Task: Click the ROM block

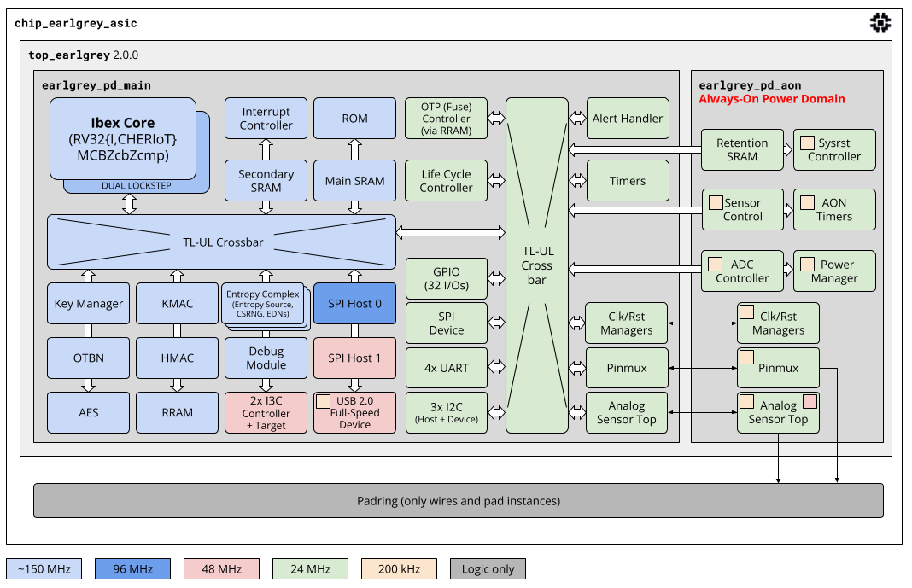Action: 354,119
